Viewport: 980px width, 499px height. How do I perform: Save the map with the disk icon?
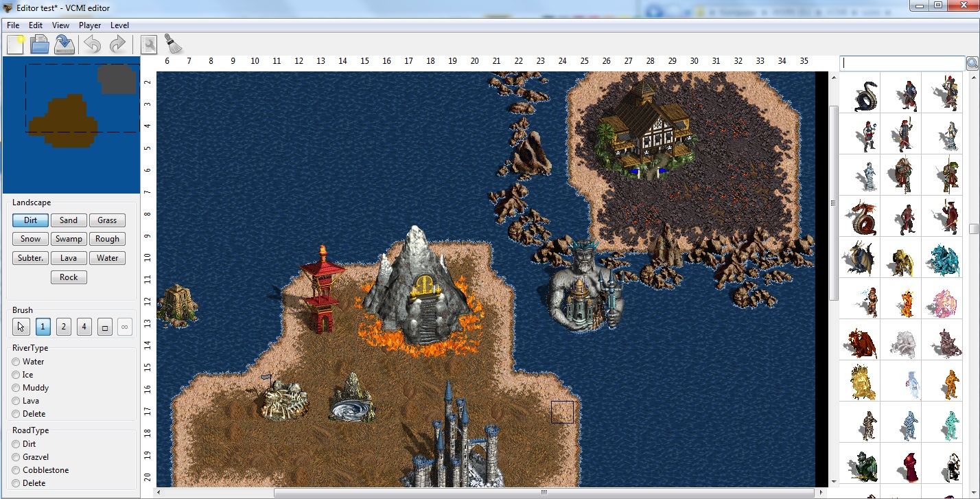click(x=65, y=45)
